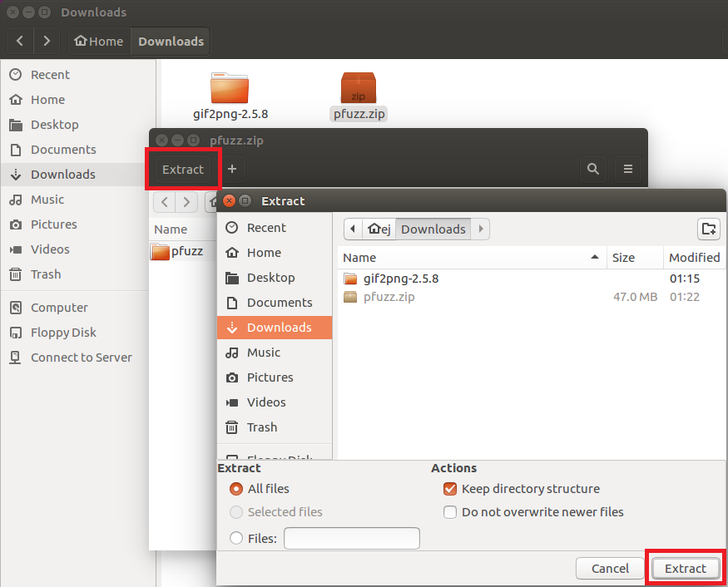Click the add files plus icon

coord(232,169)
